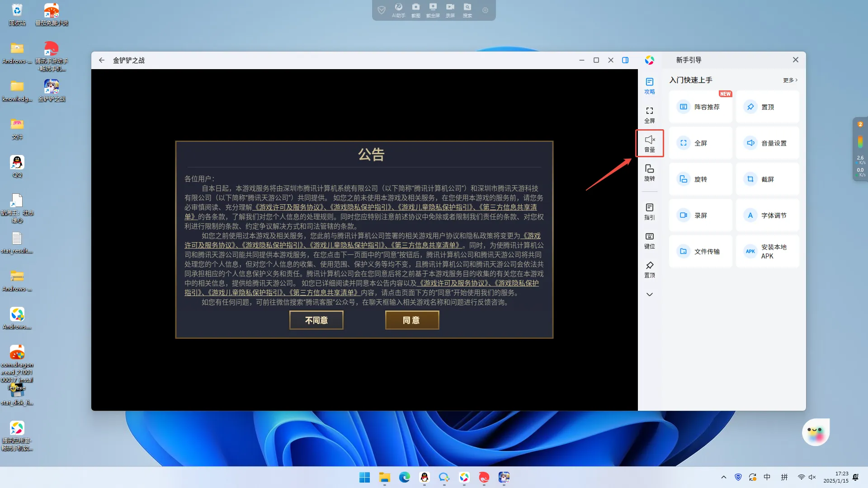Click the 旋转 card in the 新手引导 panel
The width and height of the screenshot is (868, 488).
coord(700,179)
